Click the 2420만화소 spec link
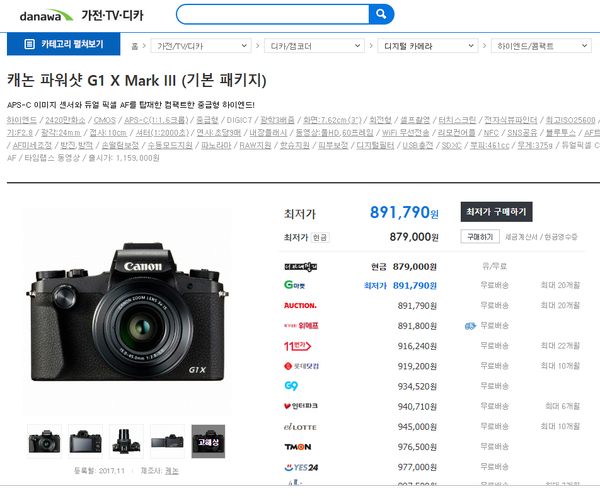Image resolution: width=600 pixels, height=496 pixels. pyautogui.click(x=65, y=120)
